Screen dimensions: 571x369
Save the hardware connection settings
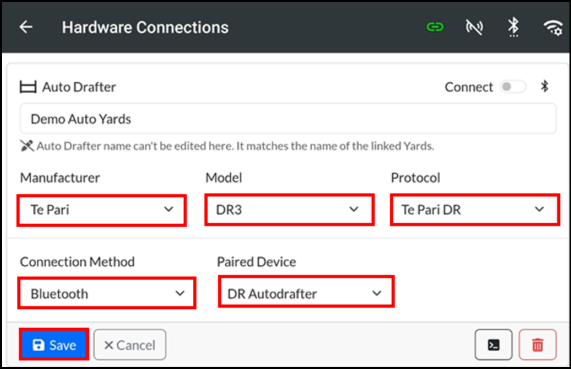[x=54, y=344]
